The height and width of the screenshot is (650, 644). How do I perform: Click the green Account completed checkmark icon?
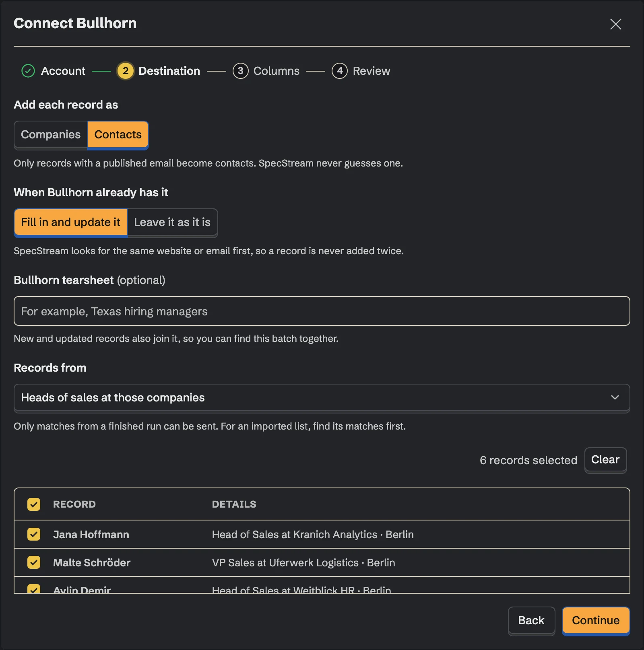[28, 71]
